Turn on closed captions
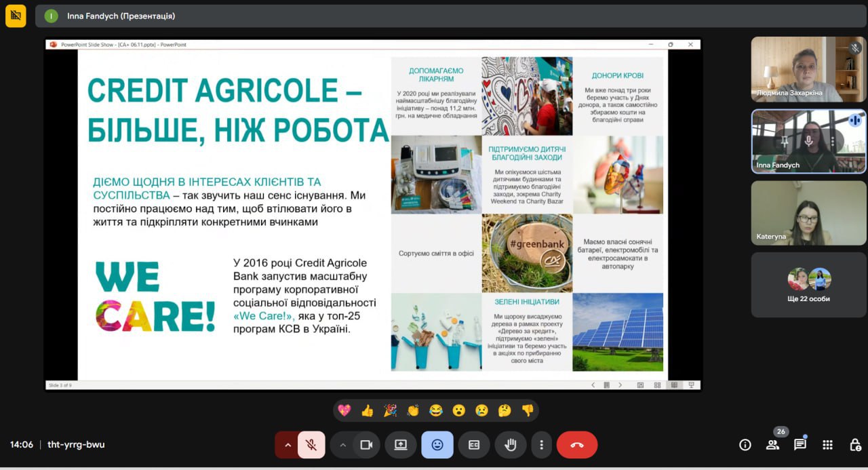This screenshot has height=470, width=868. [x=474, y=445]
